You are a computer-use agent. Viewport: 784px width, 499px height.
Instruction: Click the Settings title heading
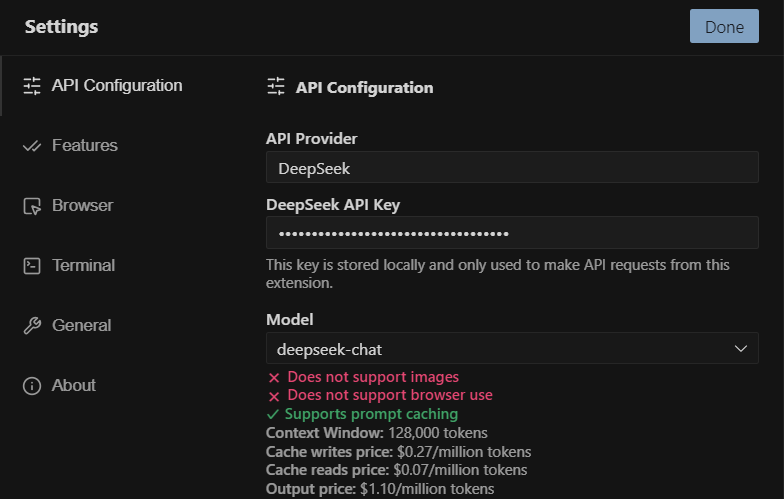tap(62, 26)
